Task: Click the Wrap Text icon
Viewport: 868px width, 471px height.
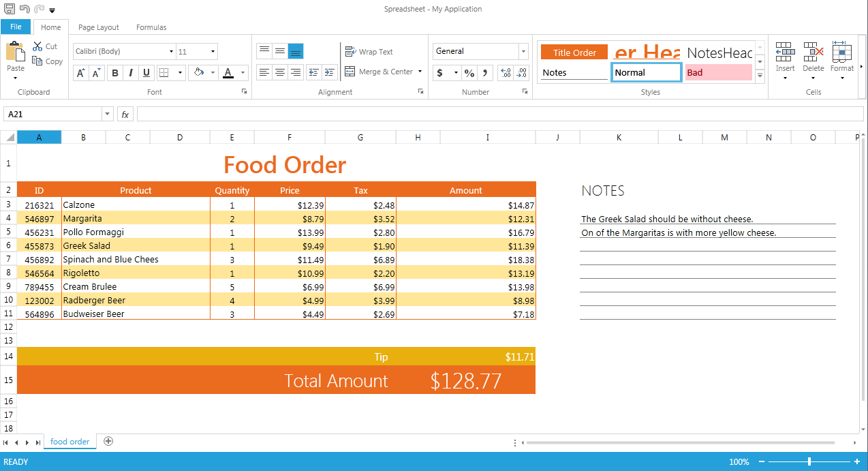Action: (x=350, y=52)
